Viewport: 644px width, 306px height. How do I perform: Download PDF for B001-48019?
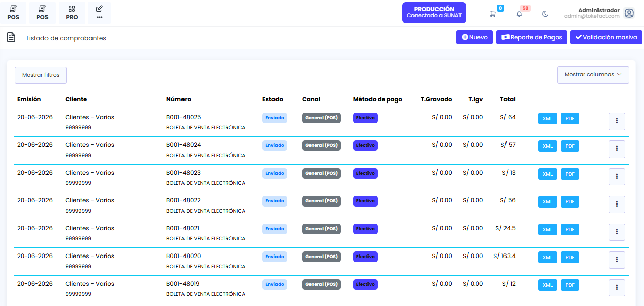(x=570, y=285)
